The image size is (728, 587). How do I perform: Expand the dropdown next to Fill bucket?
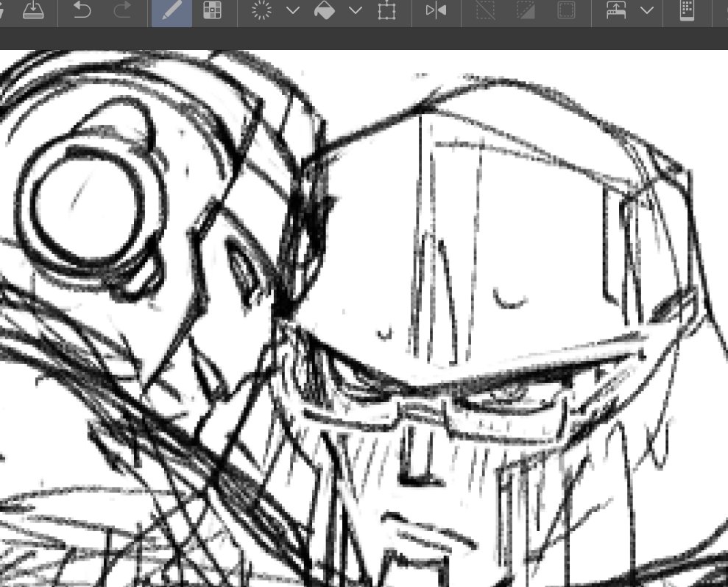(356, 10)
